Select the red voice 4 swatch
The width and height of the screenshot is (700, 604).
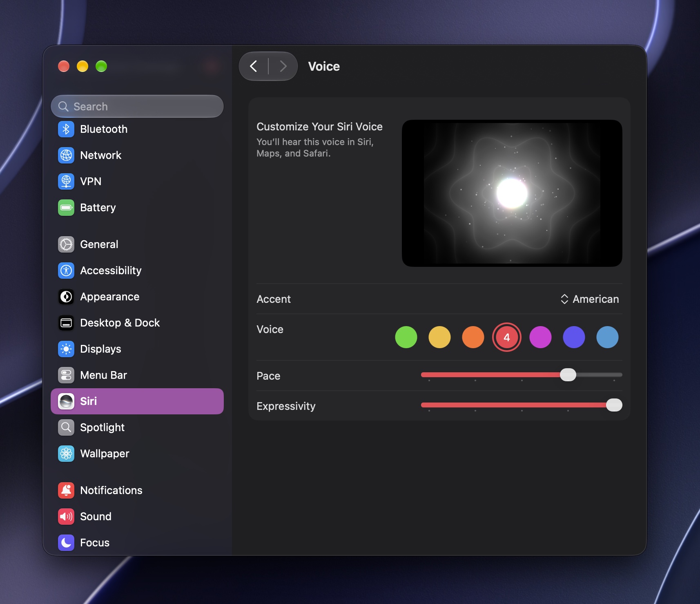pos(507,337)
